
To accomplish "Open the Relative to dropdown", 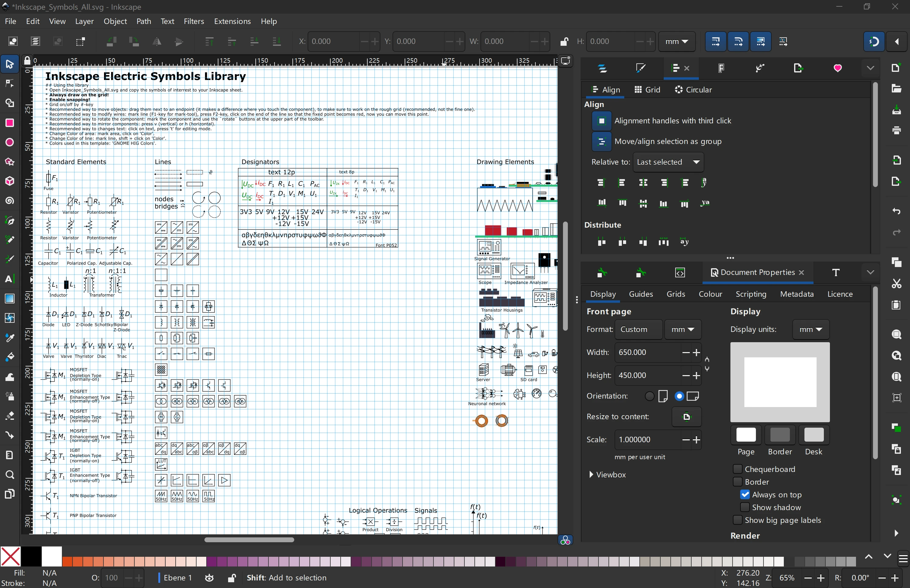I will pos(669,162).
